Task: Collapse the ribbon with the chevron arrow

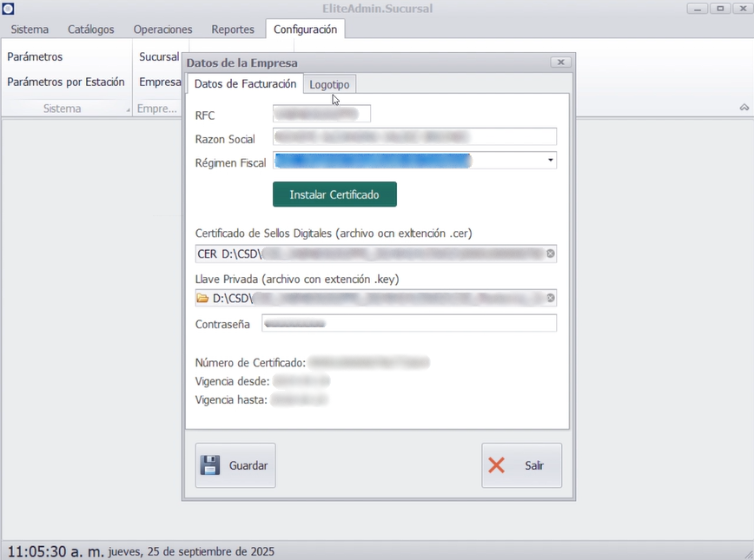Action: [x=744, y=108]
